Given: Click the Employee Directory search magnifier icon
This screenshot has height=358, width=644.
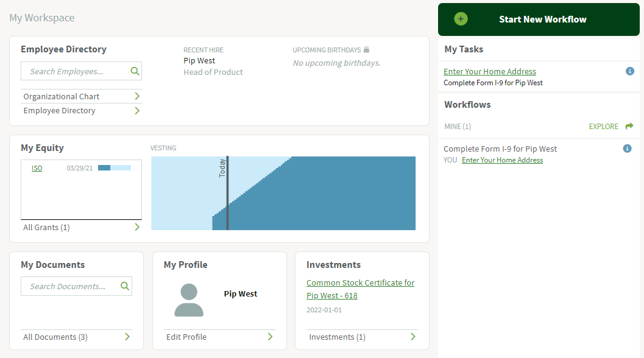Looking at the screenshot, I should tap(135, 71).
